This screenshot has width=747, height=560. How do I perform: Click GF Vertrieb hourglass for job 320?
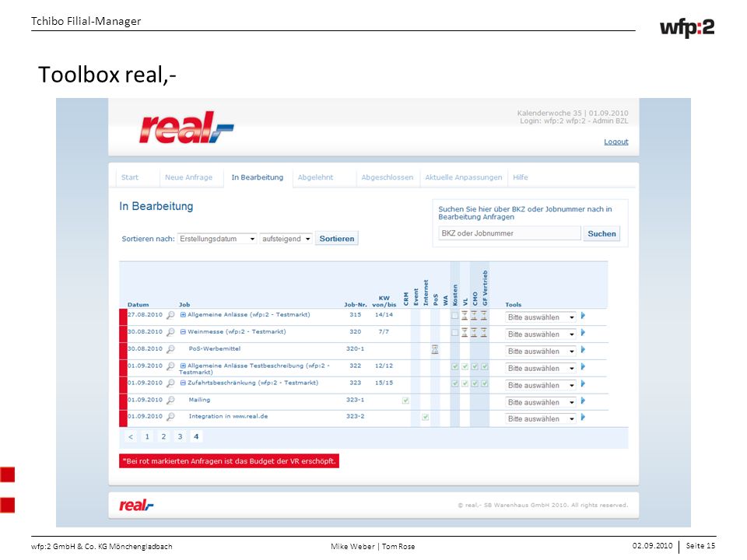click(484, 332)
